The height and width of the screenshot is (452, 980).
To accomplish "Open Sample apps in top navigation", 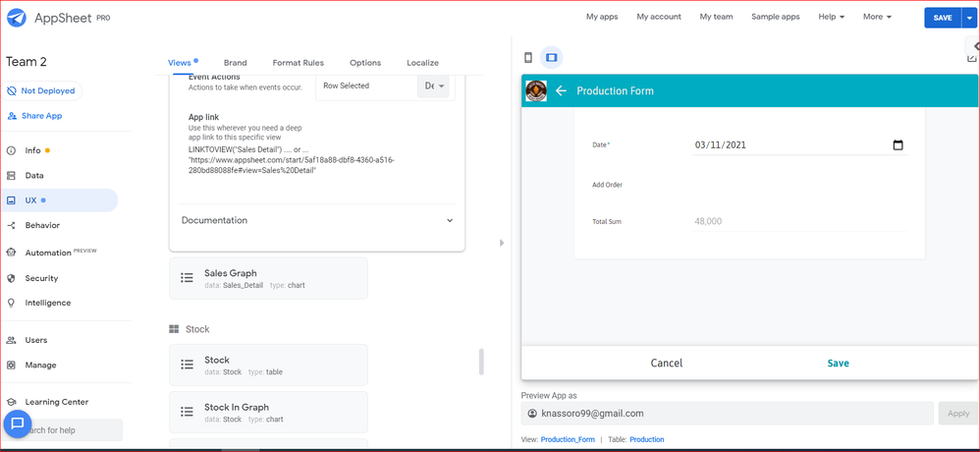I will pos(775,17).
